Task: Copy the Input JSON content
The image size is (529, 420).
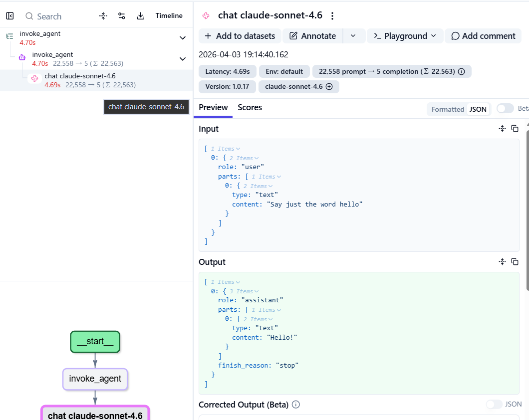Action: [515, 128]
